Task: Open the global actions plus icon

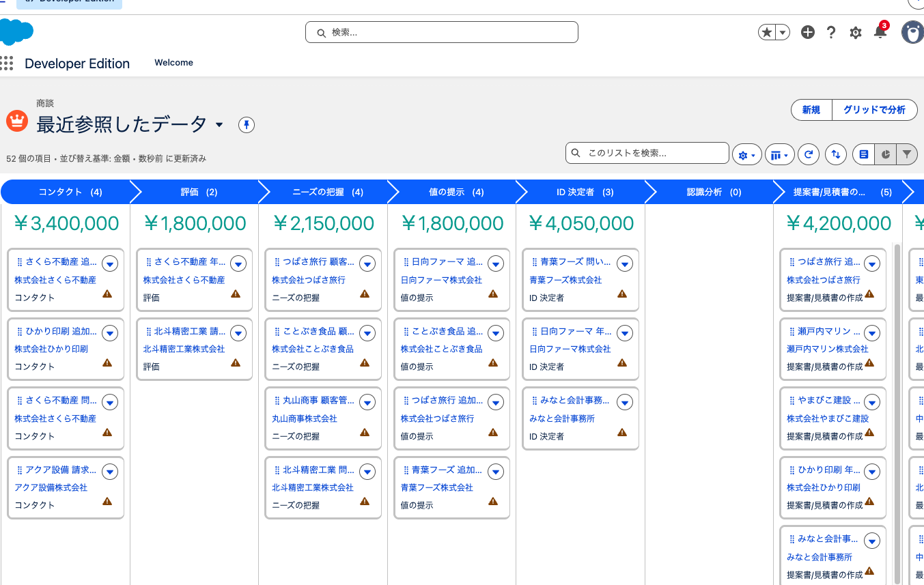Action: coord(808,32)
